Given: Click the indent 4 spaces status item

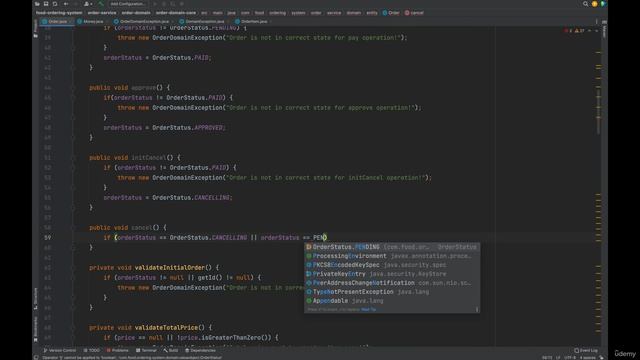Looking at the screenshot, I should click(x=588, y=358).
